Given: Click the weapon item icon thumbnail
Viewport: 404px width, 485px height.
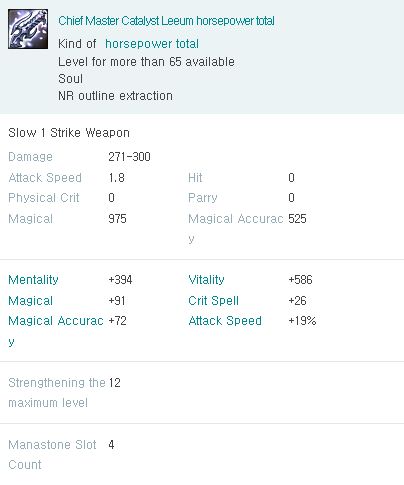Looking at the screenshot, I should click(28, 29).
